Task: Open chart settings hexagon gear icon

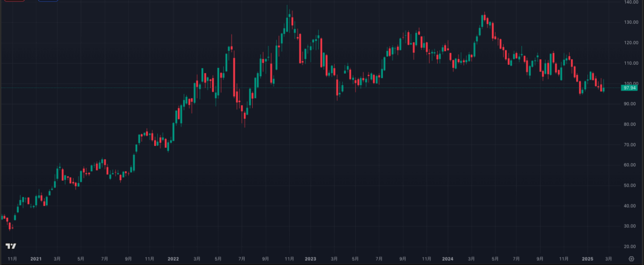Action: point(631,259)
